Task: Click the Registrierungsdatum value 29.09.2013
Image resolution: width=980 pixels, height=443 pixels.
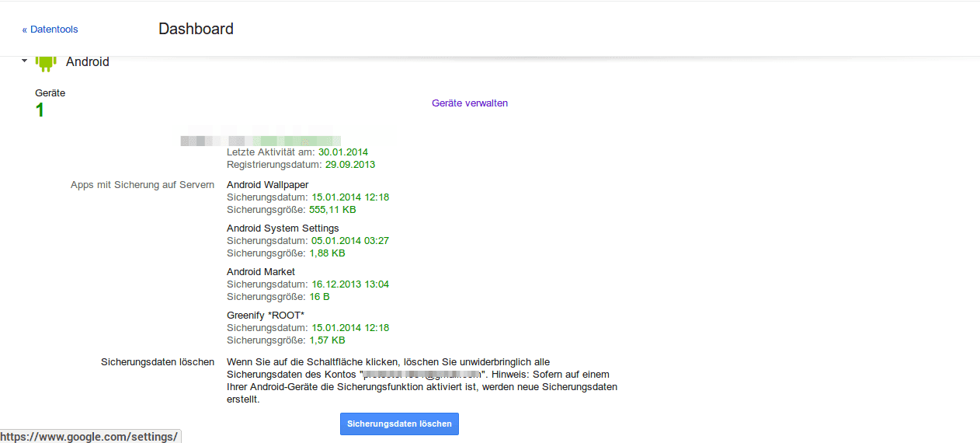Action: point(350,165)
